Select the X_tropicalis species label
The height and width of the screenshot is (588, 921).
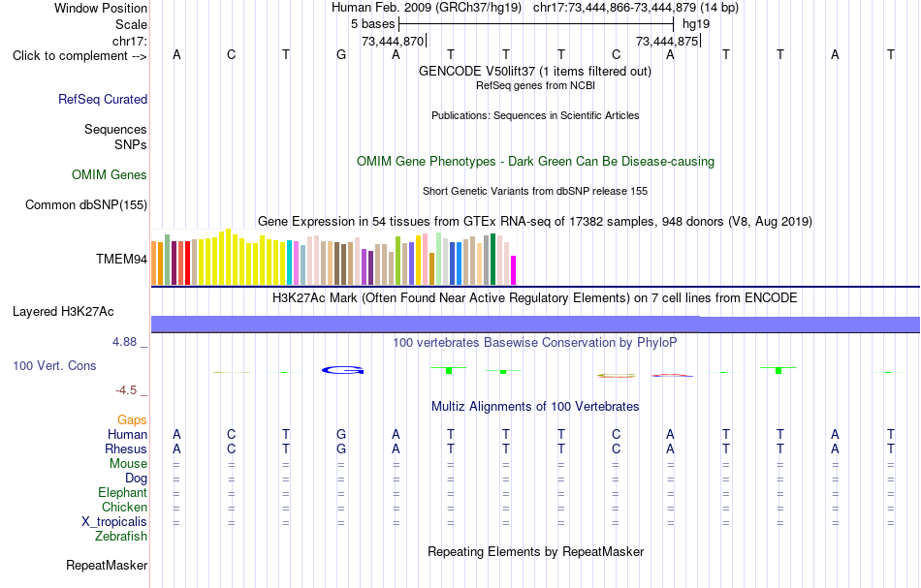pyautogui.click(x=114, y=522)
